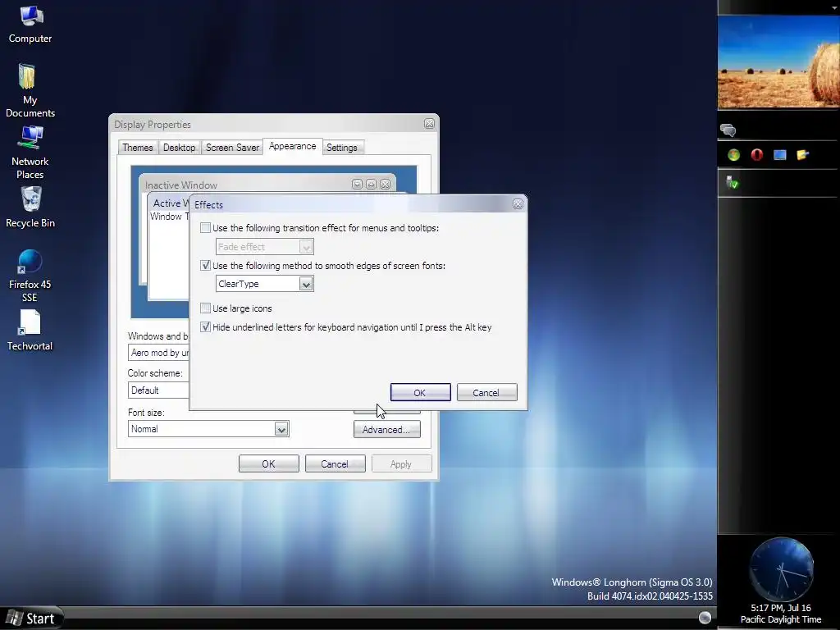Screen dimensions: 840x630
Task: Switch to the Desktop tab
Action: click(x=179, y=148)
